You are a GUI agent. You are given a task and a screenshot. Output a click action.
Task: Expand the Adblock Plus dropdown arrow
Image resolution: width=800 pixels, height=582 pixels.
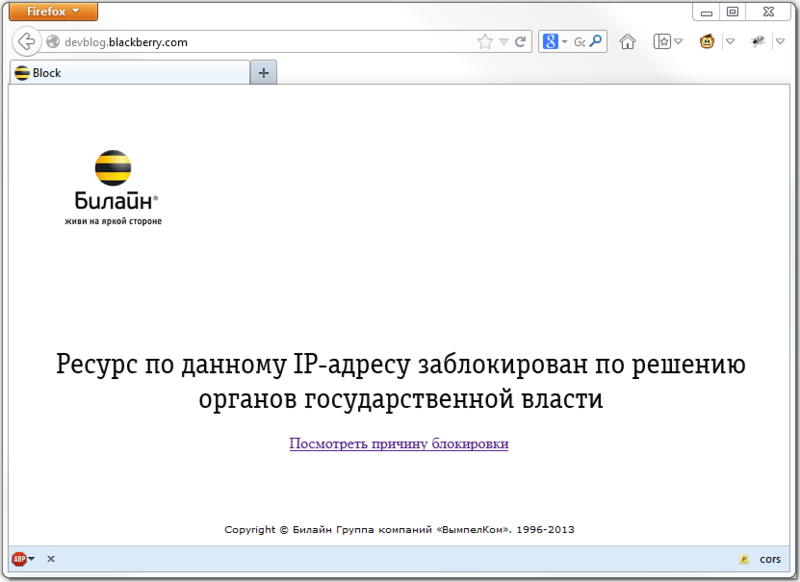click(32, 559)
